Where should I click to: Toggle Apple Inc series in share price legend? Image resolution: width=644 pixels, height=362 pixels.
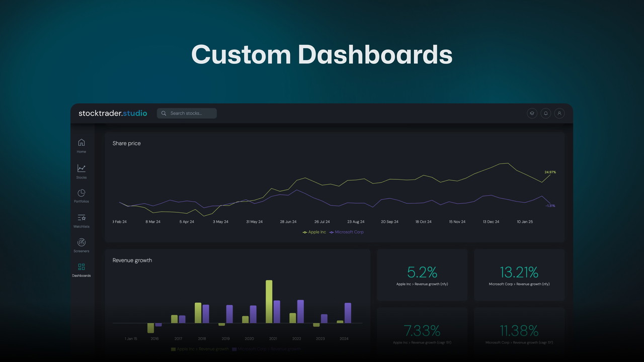(x=314, y=232)
